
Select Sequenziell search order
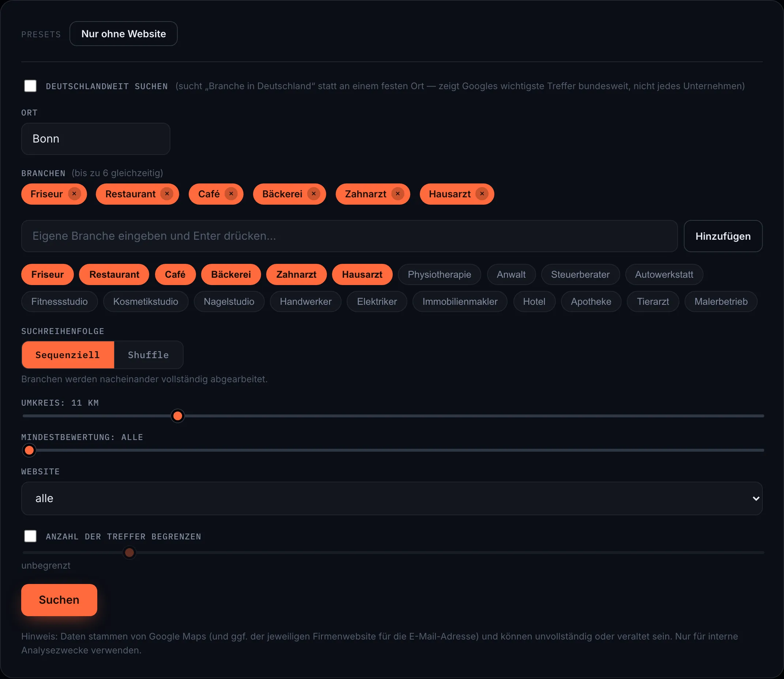pyautogui.click(x=68, y=354)
